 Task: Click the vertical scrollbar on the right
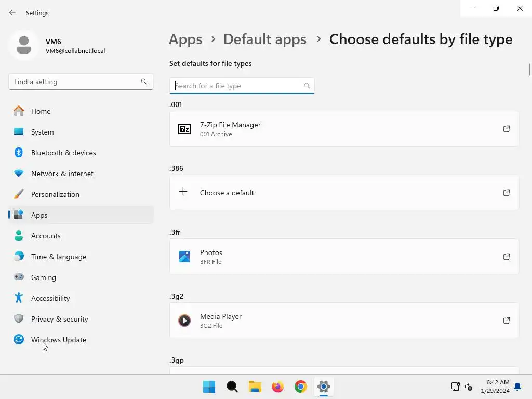tap(529, 69)
